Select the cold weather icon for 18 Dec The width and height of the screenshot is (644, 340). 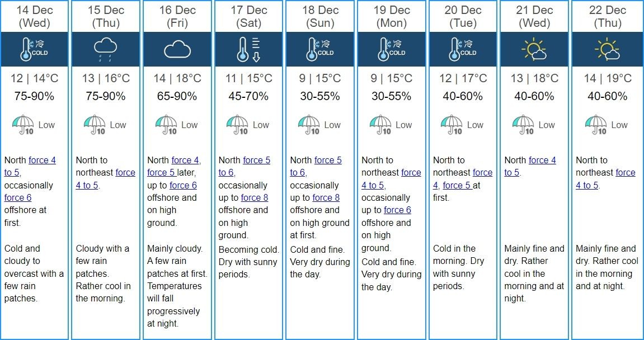[x=319, y=49]
